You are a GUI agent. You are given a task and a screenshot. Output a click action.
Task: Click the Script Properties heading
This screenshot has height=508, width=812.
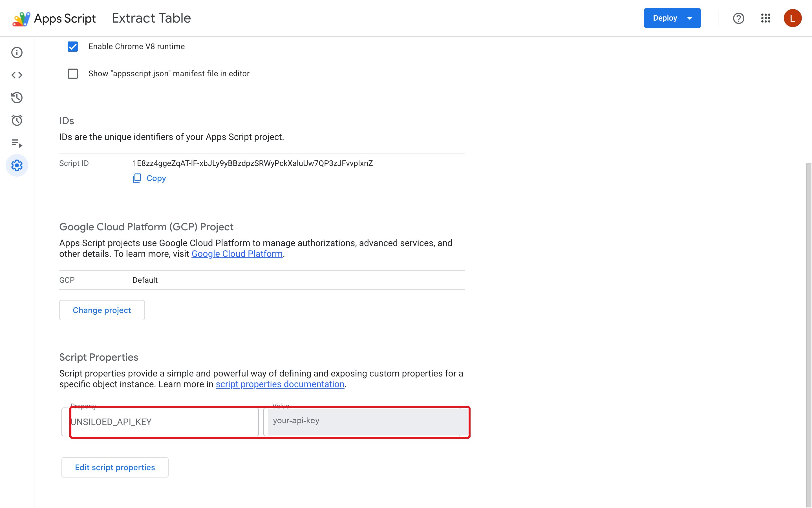(x=99, y=357)
